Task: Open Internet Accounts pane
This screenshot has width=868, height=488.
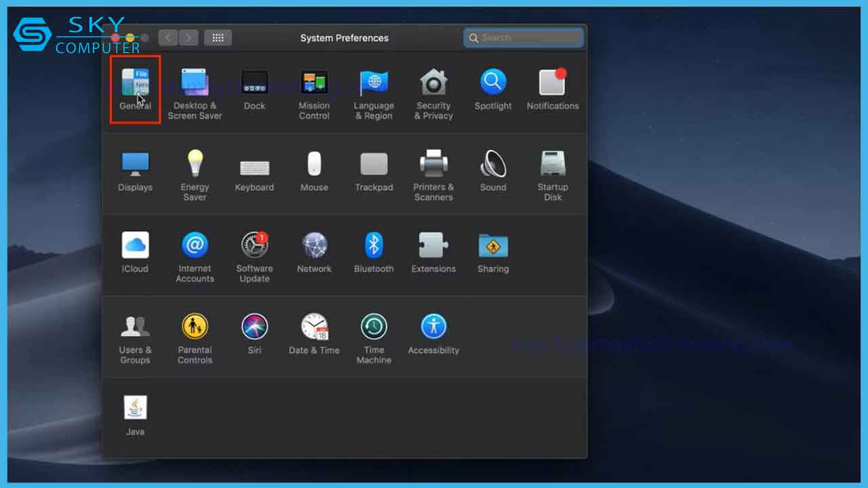Action: [x=195, y=256]
